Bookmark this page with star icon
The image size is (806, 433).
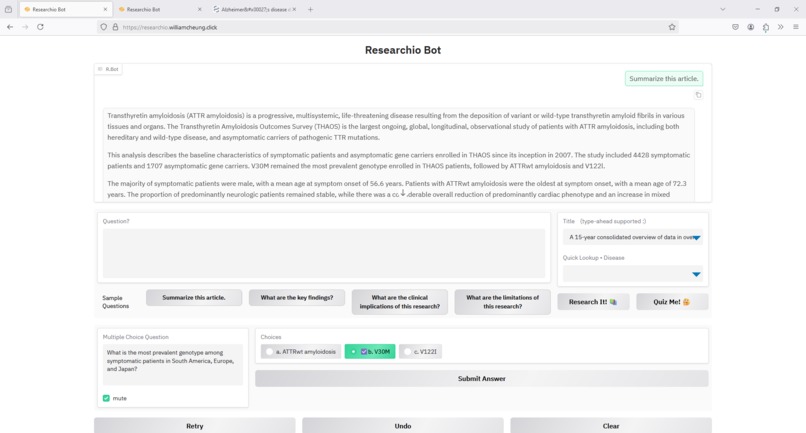tap(672, 27)
